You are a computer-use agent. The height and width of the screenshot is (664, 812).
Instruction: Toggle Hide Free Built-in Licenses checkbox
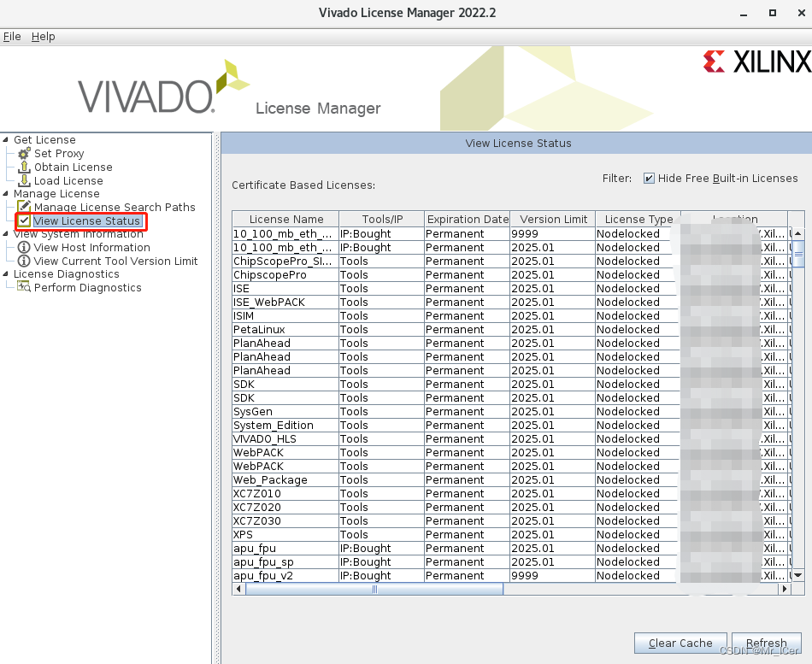649,178
